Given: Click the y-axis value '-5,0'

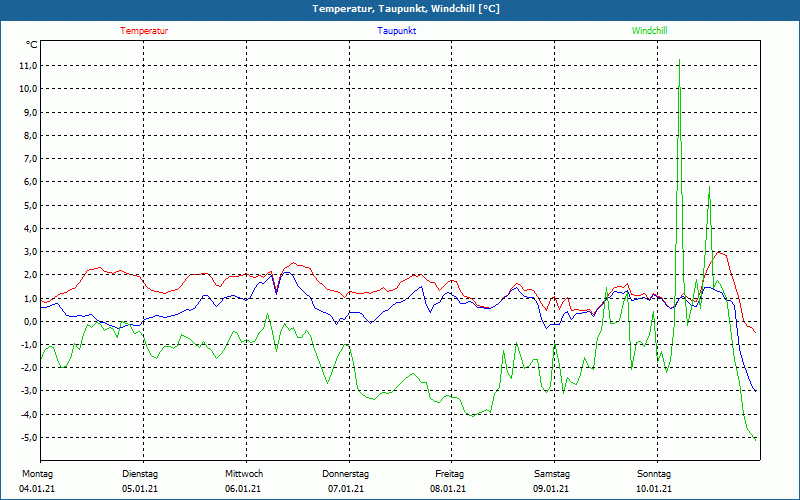Looking at the screenshot, I should (27, 438).
